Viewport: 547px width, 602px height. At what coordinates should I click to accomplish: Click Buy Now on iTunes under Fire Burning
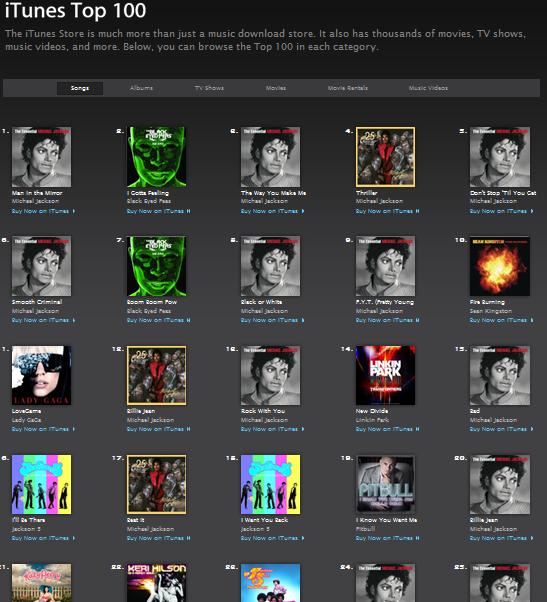(502, 320)
